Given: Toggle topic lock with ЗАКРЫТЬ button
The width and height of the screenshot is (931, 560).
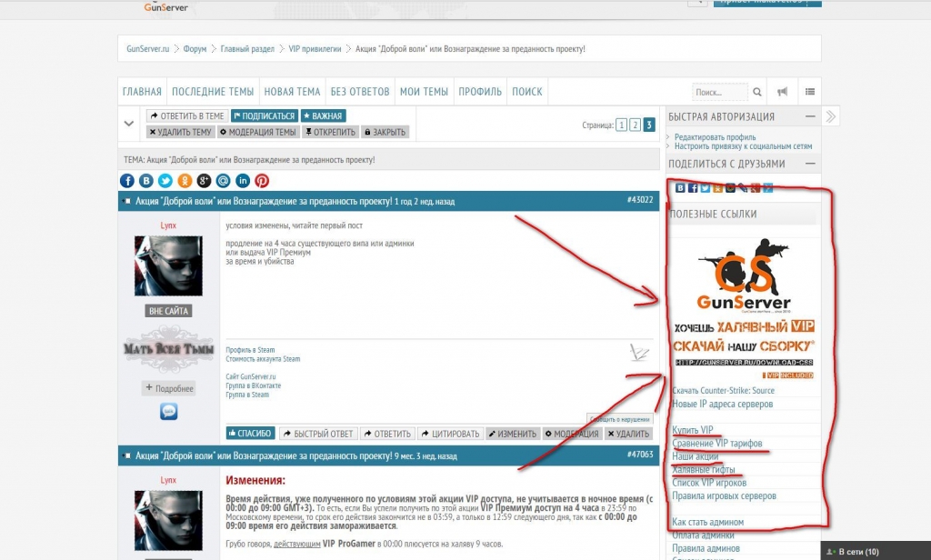Looking at the screenshot, I should 385,132.
